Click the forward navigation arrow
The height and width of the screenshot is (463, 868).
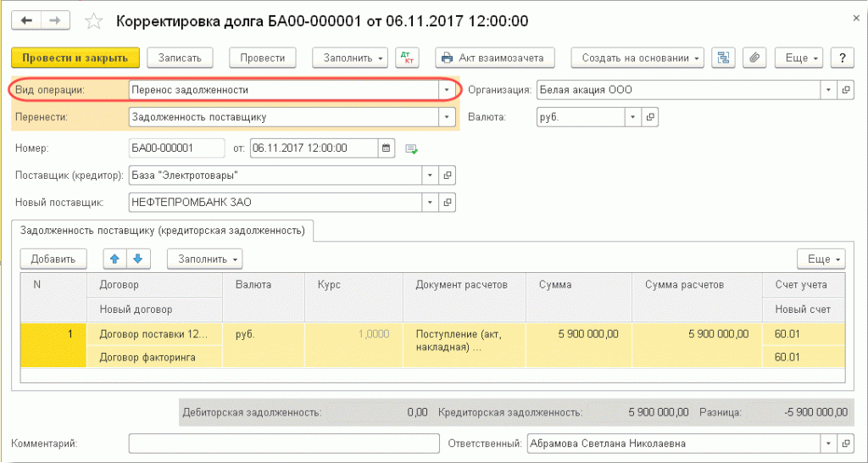pyautogui.click(x=55, y=20)
